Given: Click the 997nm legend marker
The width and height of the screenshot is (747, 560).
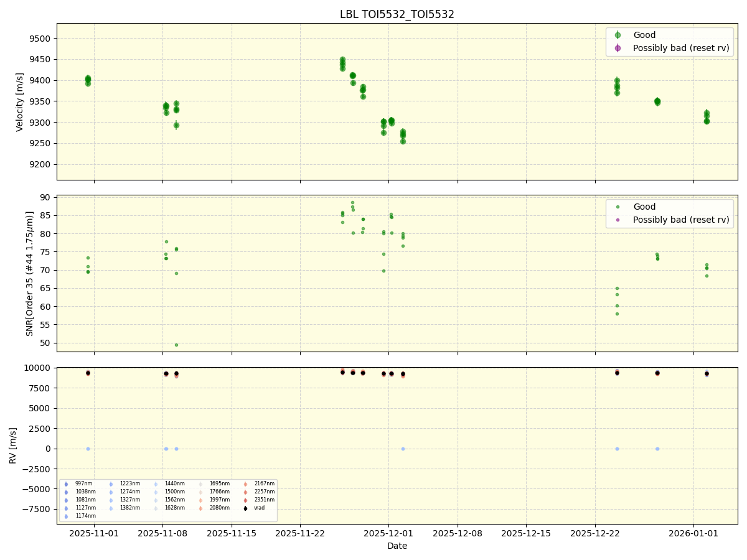Looking at the screenshot, I should (66, 484).
